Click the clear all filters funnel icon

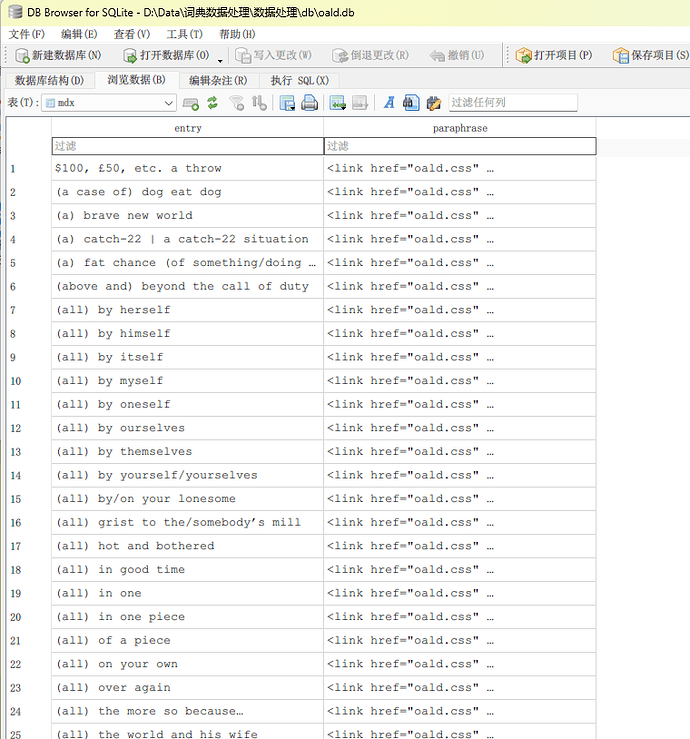237,103
